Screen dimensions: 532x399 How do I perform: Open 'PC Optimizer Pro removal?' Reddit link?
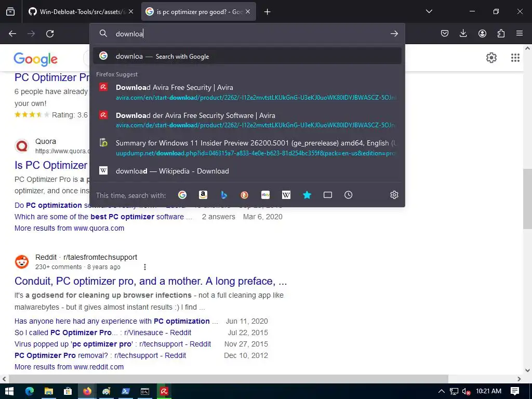(x=100, y=355)
